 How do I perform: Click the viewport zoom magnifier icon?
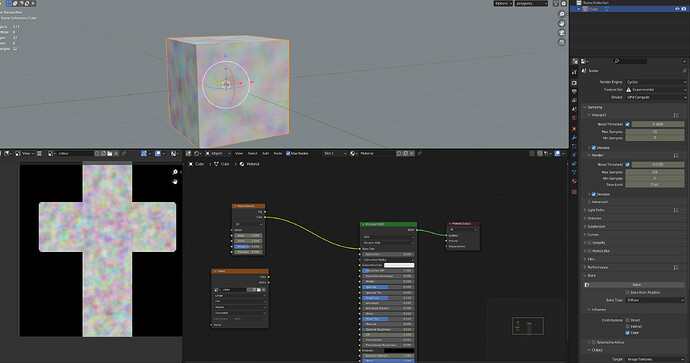pos(562,15)
